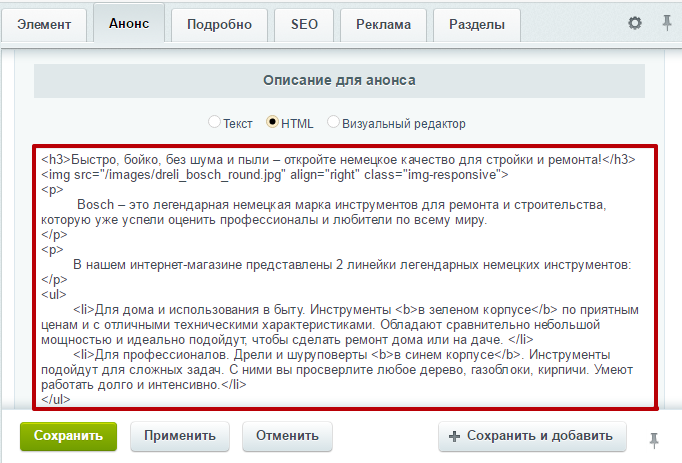The image size is (682, 463).
Task: Go to the SEO tab
Action: (x=304, y=25)
